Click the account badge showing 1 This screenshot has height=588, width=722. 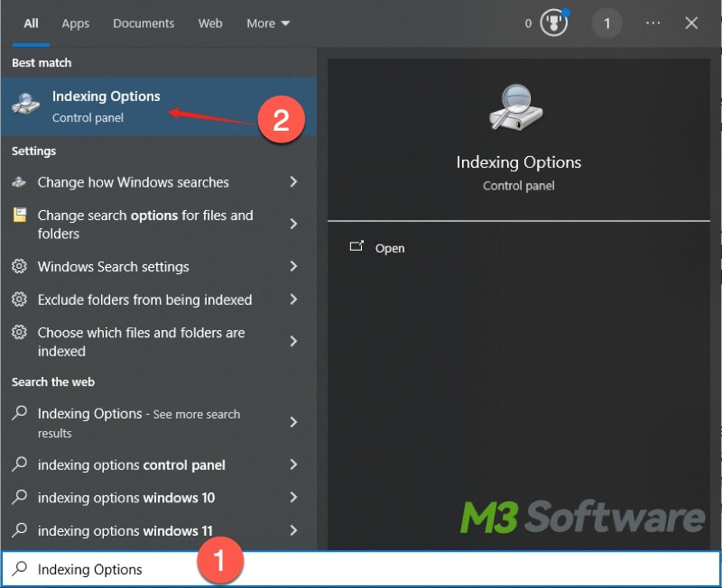606,23
